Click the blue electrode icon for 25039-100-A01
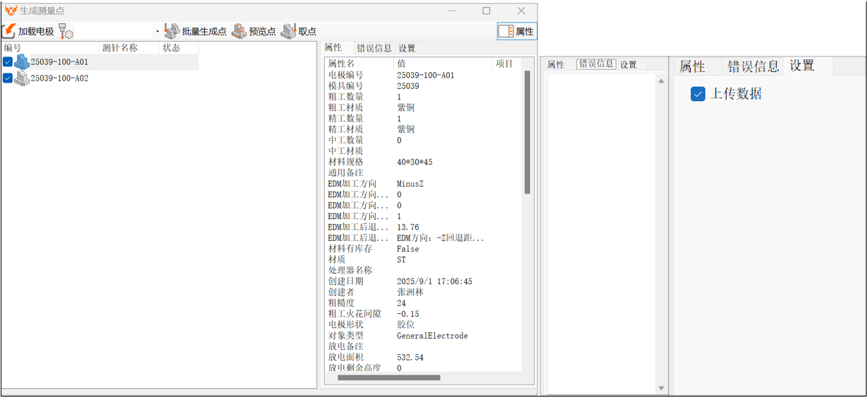Viewport: 868px width, 398px height. (22, 62)
